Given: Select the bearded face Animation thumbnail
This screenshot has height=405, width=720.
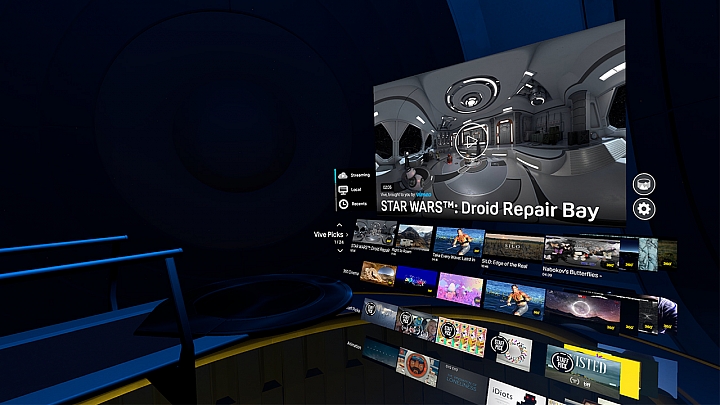Looking at the screenshot, I should click(417, 366).
